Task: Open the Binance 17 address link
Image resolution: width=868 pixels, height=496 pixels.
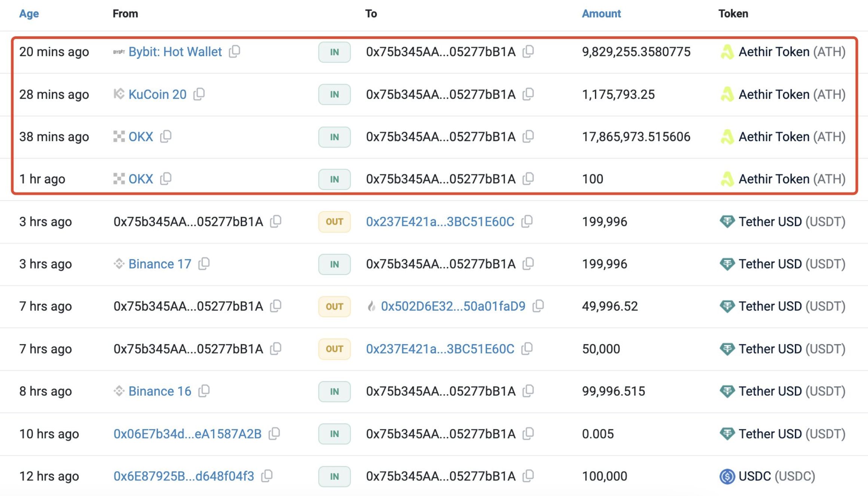Action: click(159, 264)
